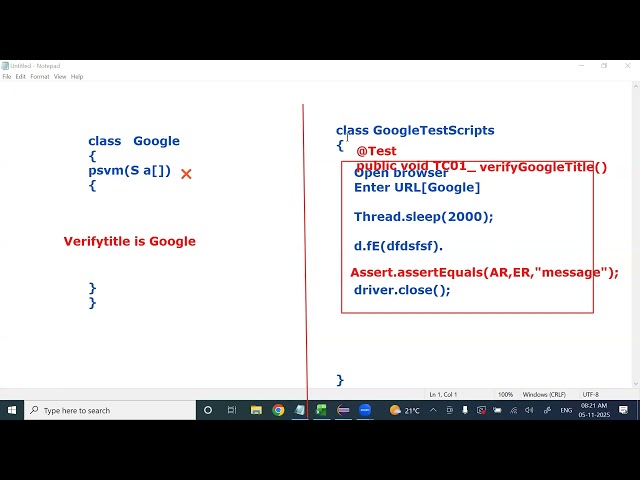This screenshot has height=480, width=640.
Task: Open Task View on the taskbar
Action: coord(232,410)
